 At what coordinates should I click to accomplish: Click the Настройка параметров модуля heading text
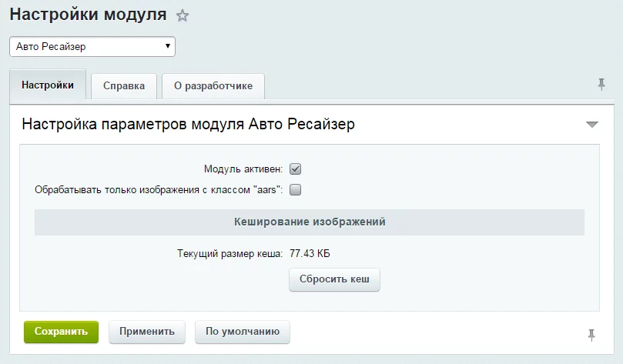(188, 124)
